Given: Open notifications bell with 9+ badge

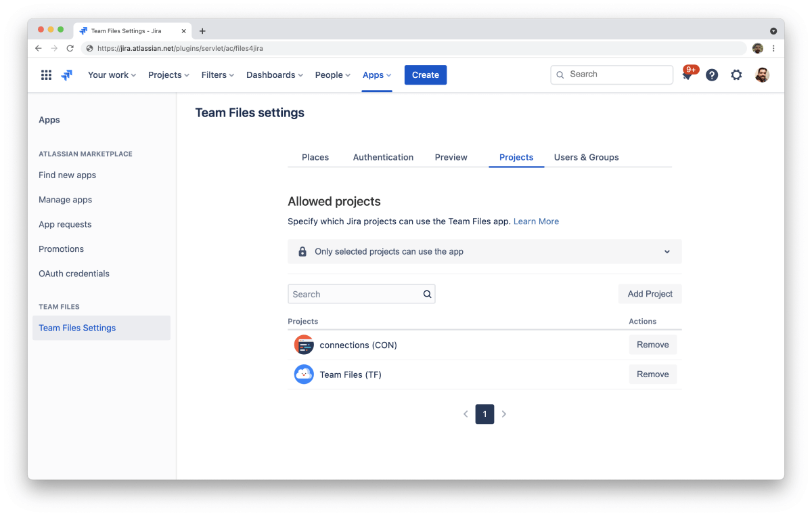Looking at the screenshot, I should click(687, 74).
